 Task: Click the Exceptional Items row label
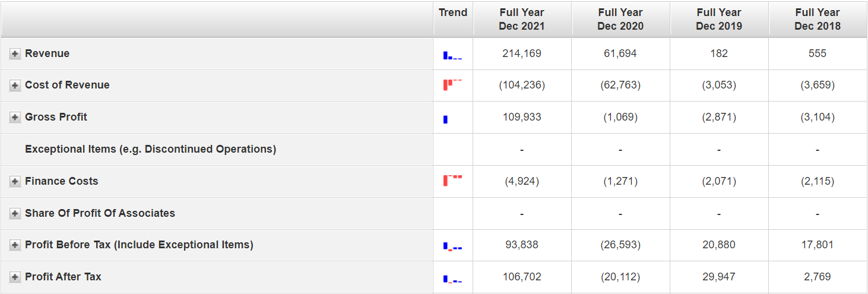click(150, 149)
